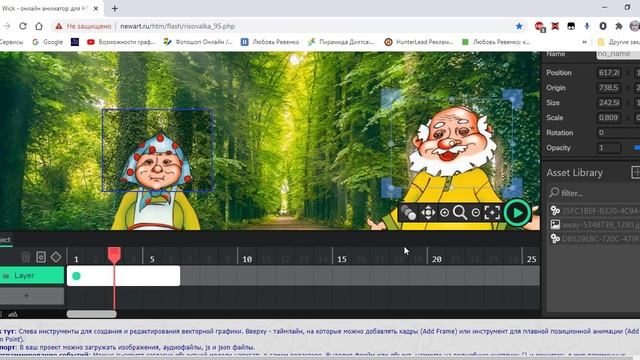Edit the Opacity value field
Viewport: 640px width, 360px height.
609,148
